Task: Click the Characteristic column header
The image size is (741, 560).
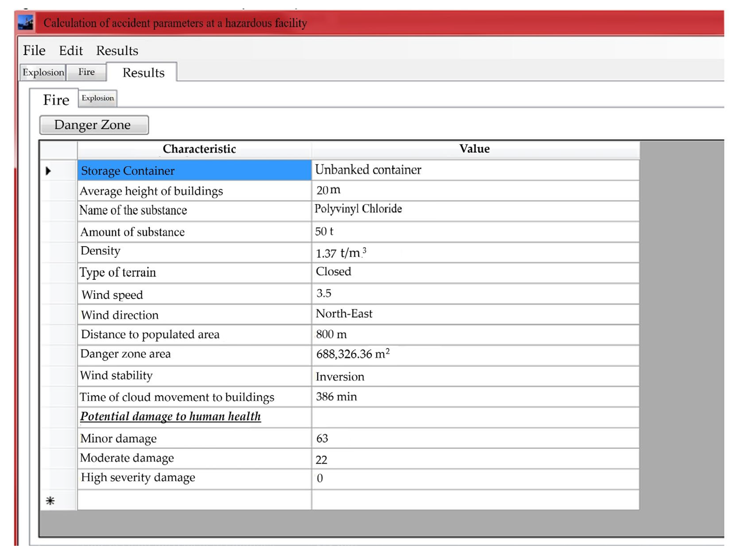Action: (x=199, y=149)
